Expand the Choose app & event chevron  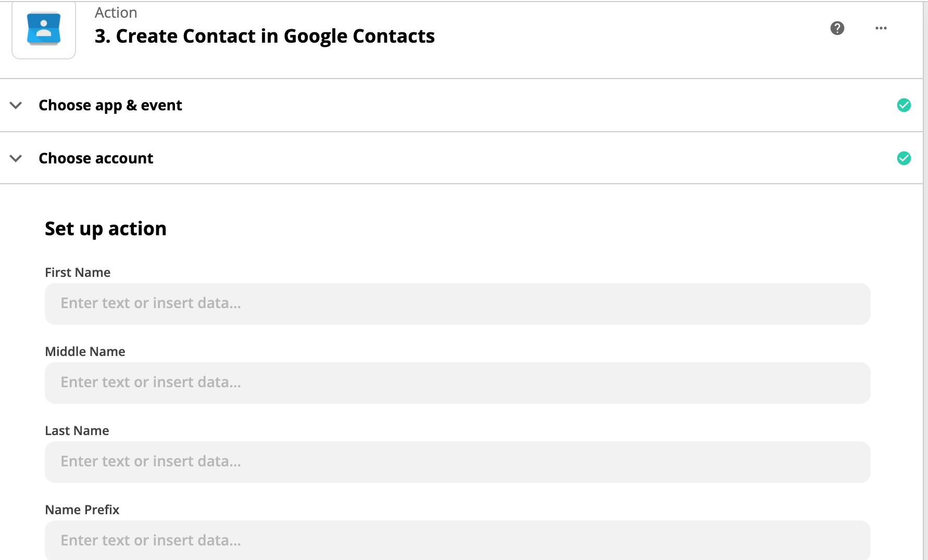[x=16, y=105]
